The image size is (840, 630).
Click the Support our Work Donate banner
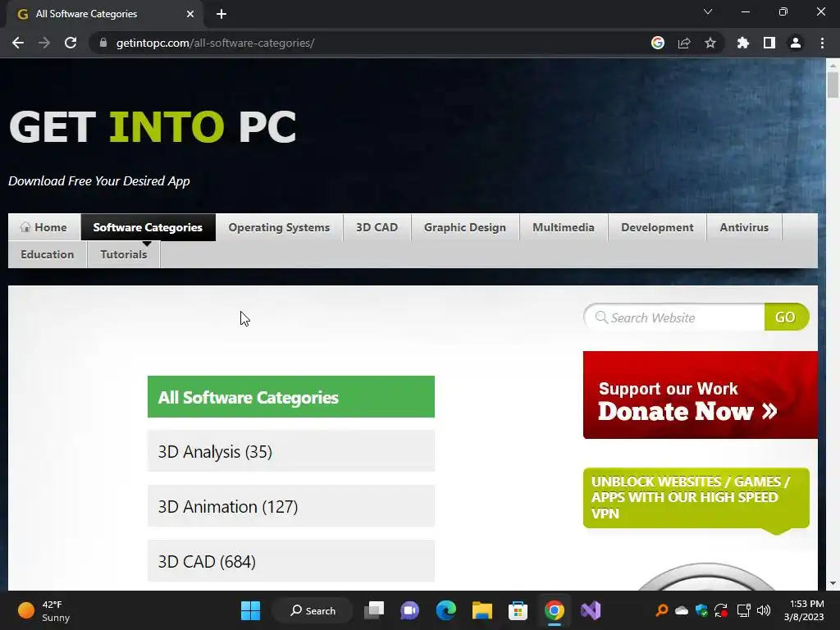(701, 395)
